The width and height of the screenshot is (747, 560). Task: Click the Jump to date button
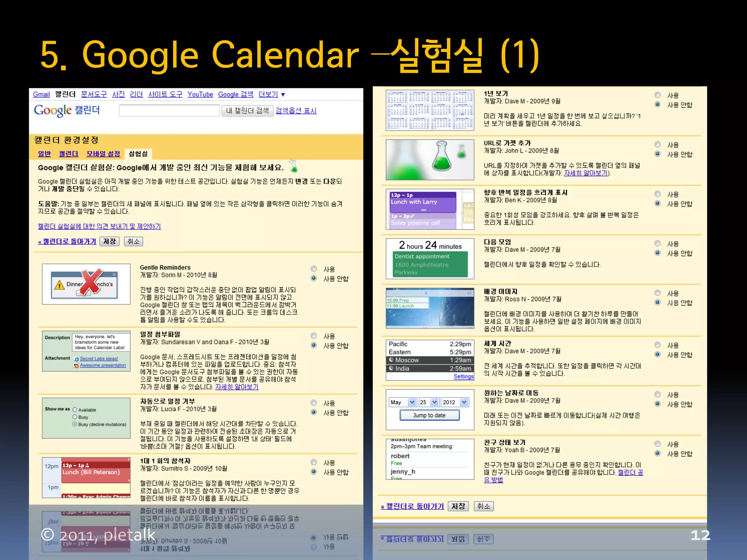[x=429, y=415]
